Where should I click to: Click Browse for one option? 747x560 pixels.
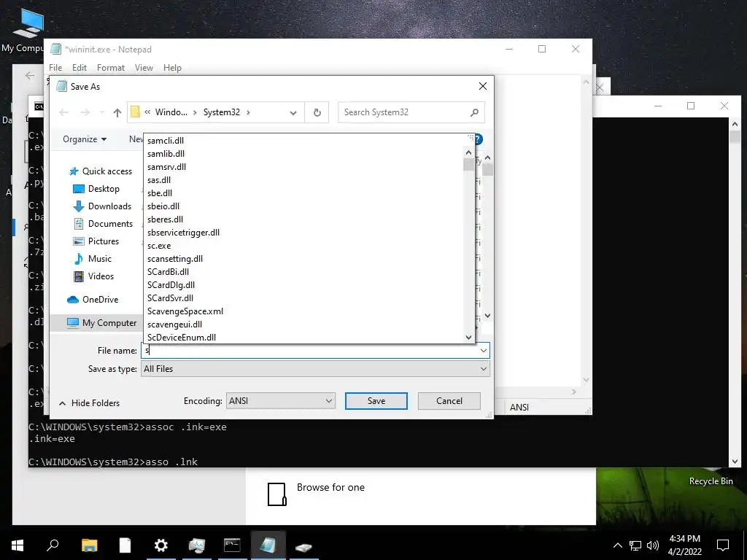coord(330,487)
